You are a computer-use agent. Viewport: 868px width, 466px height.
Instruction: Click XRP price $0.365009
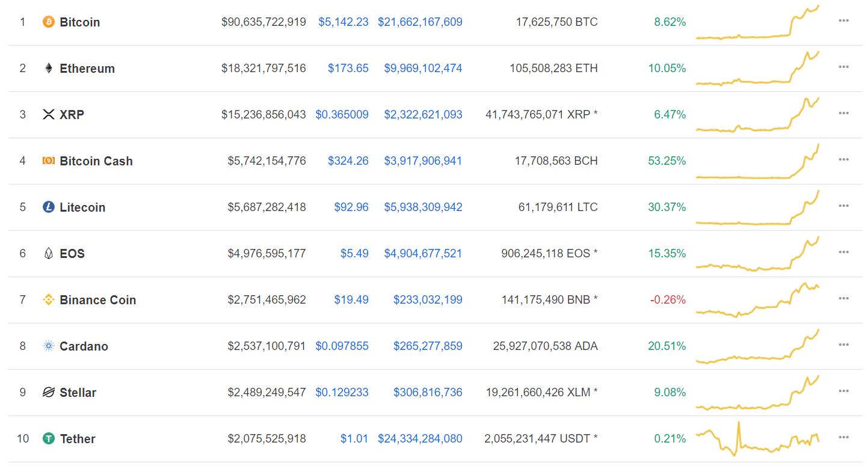pos(342,114)
